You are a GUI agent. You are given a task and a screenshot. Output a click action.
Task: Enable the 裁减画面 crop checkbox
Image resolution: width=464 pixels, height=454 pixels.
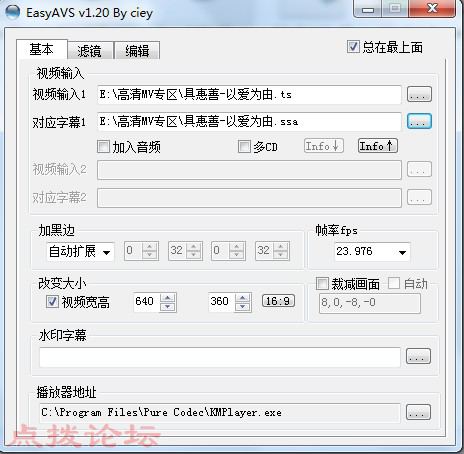coord(322,284)
